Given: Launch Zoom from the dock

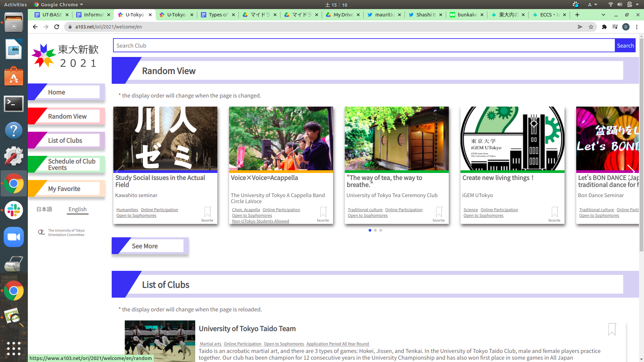Looking at the screenshot, I should click(14, 237).
